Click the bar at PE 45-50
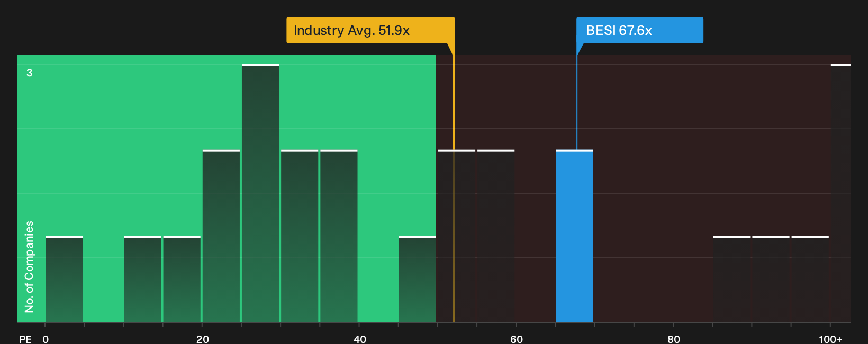The image size is (868, 344). coord(418,279)
